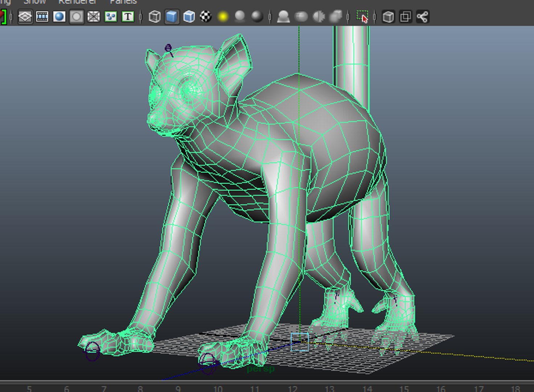Viewport: 534px width, 392px height.
Task: Toggle the Film Gate filmstrip icon
Action: point(42,17)
